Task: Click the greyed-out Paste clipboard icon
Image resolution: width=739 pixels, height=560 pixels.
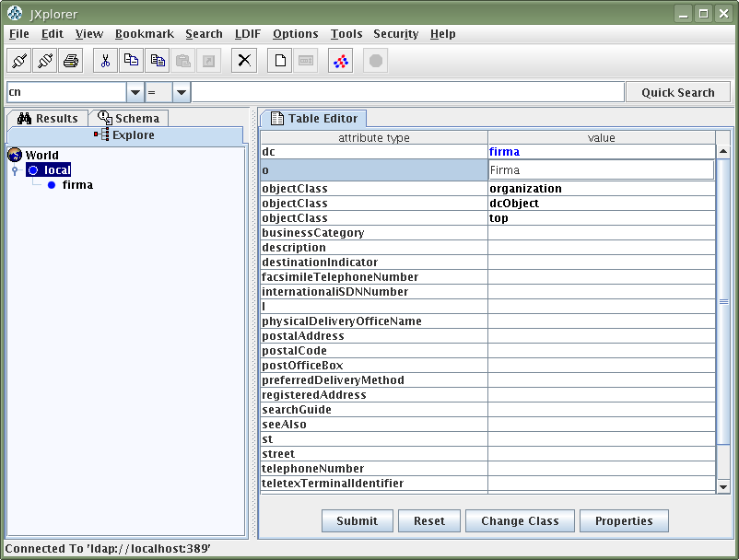Action: click(x=182, y=61)
